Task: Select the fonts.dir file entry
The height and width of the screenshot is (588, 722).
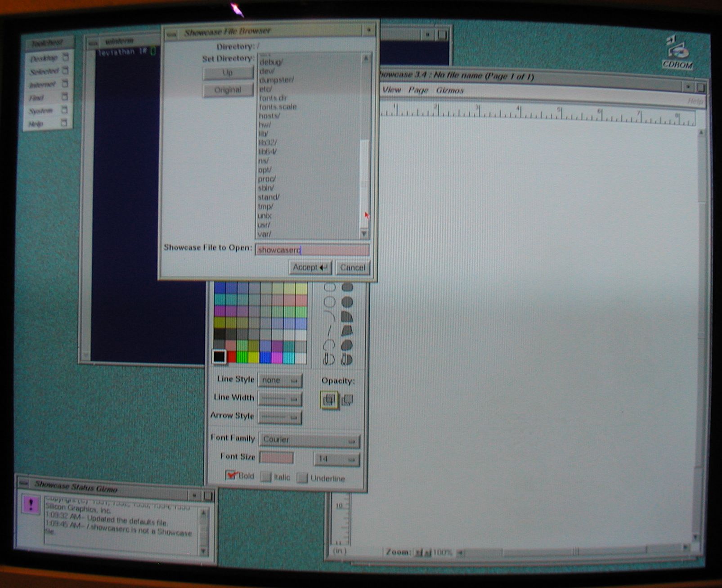Action: click(x=273, y=98)
